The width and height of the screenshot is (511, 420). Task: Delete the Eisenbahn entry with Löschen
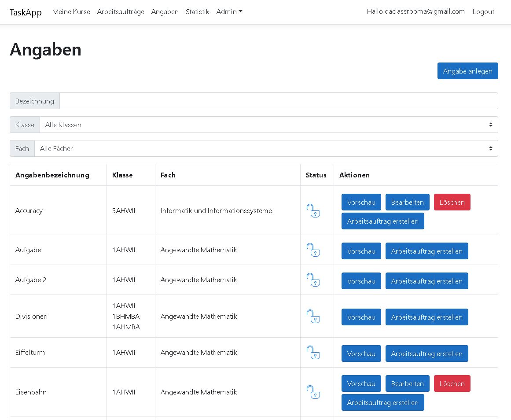(x=452, y=383)
